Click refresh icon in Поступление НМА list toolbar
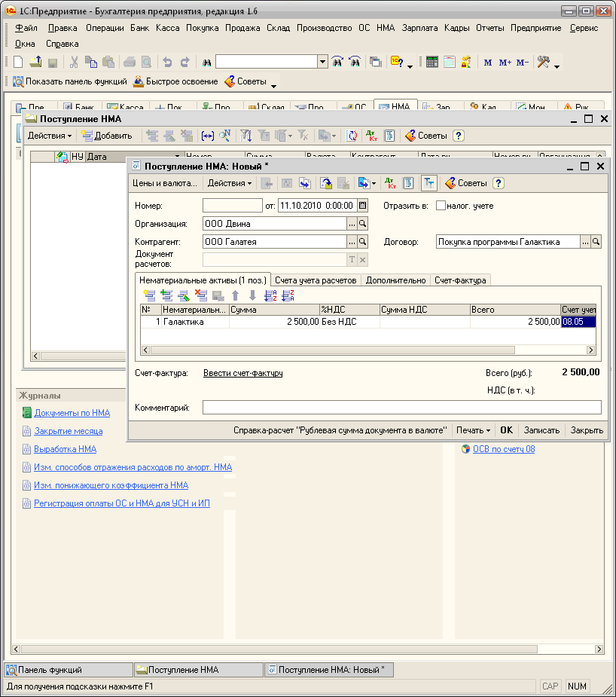This screenshot has width=616, height=697. pyautogui.click(x=352, y=136)
